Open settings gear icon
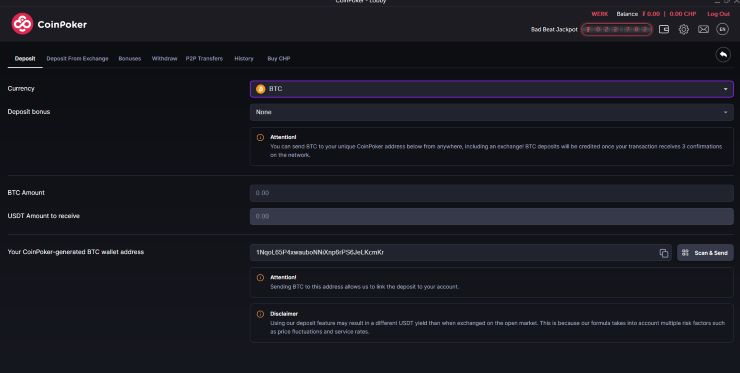 click(x=683, y=29)
